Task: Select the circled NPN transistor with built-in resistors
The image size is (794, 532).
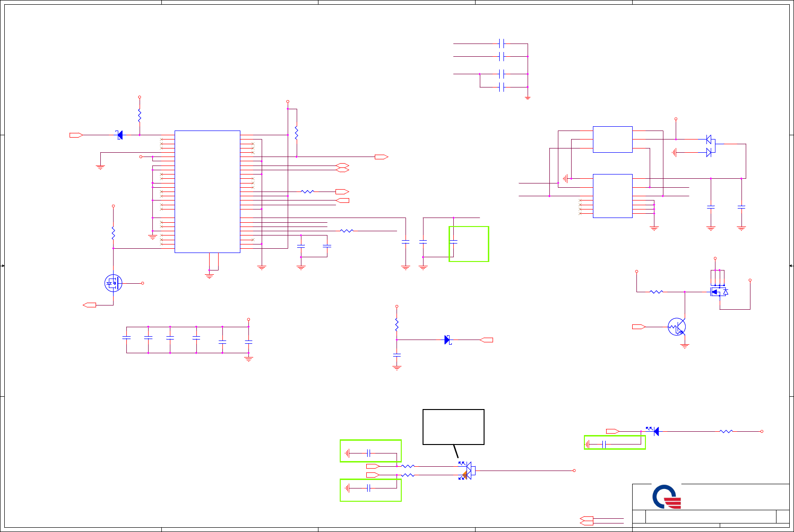Action: click(677, 327)
